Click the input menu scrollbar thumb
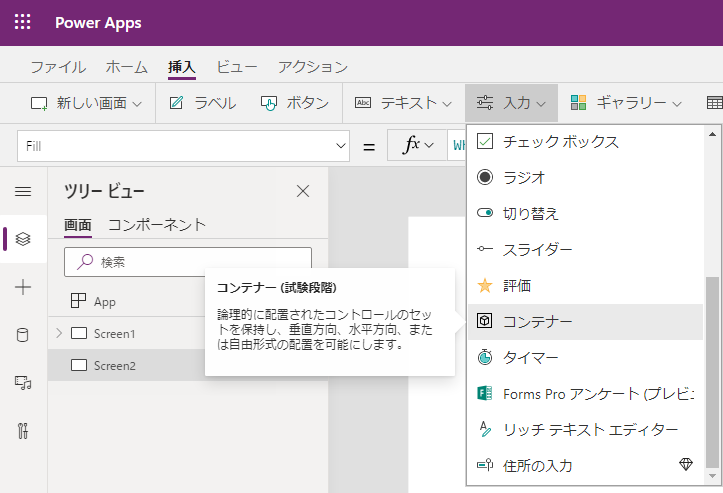The image size is (723, 493). pos(712,372)
